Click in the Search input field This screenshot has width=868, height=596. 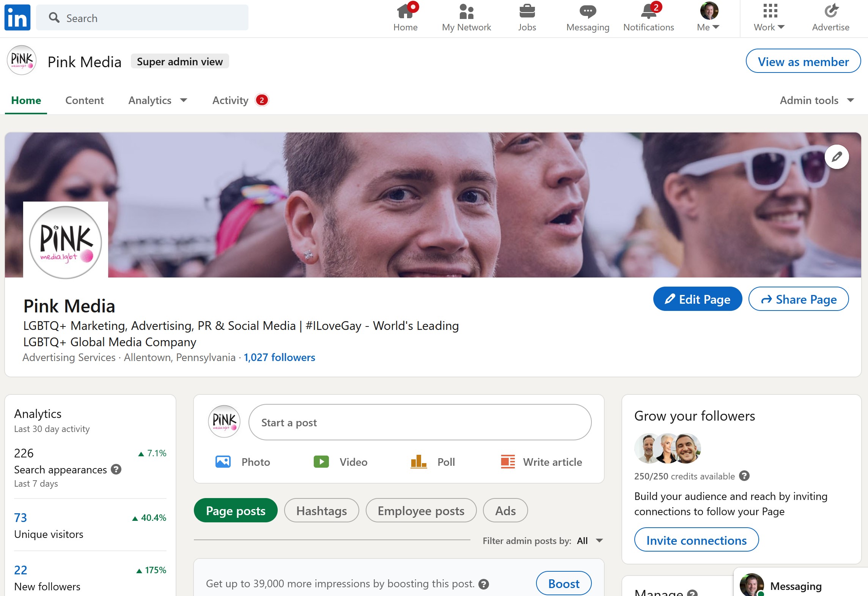click(x=142, y=17)
